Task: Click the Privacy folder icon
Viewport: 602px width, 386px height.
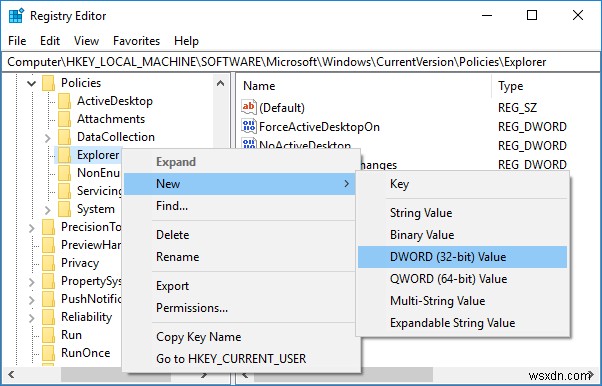Action: pos(49,263)
